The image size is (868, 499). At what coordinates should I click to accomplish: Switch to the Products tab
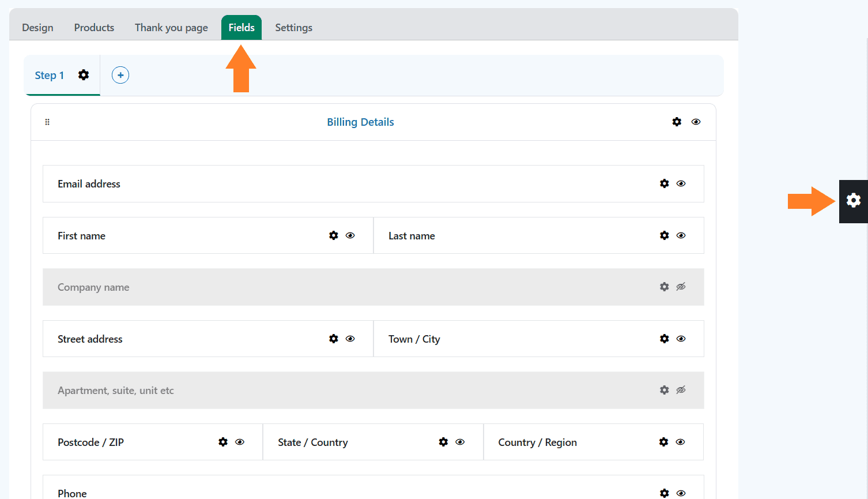94,28
